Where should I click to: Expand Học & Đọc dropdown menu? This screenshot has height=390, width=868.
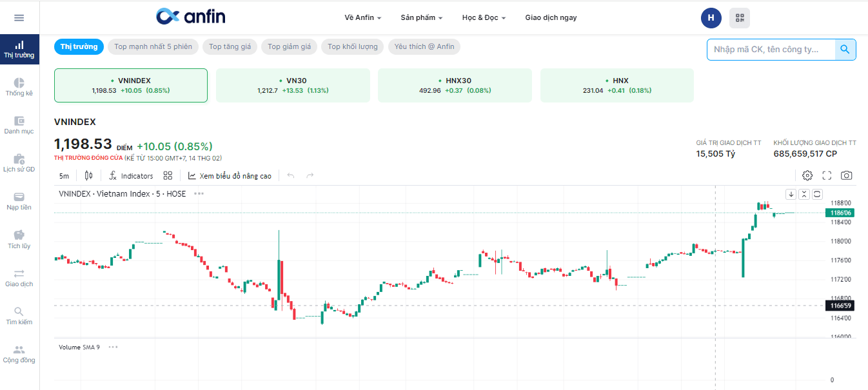click(484, 17)
